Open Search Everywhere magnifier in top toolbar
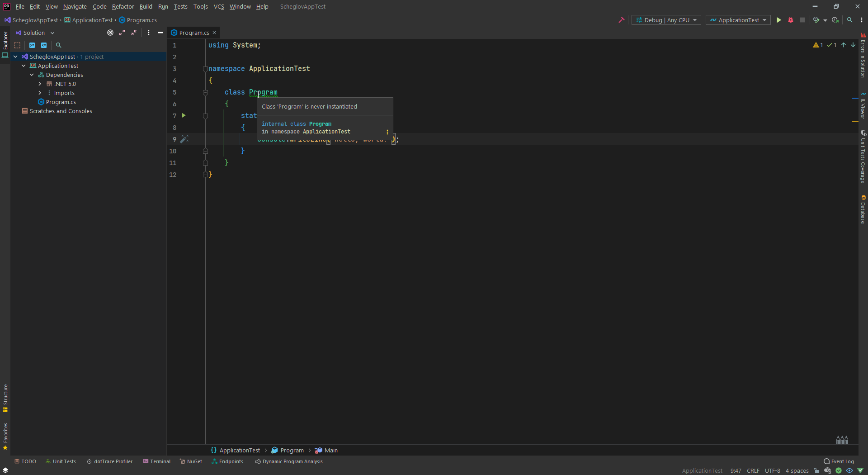This screenshot has height=475, width=868. 850,20
